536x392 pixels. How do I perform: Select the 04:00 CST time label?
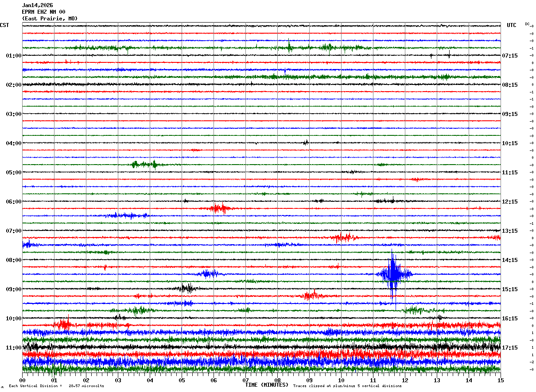tap(14, 143)
